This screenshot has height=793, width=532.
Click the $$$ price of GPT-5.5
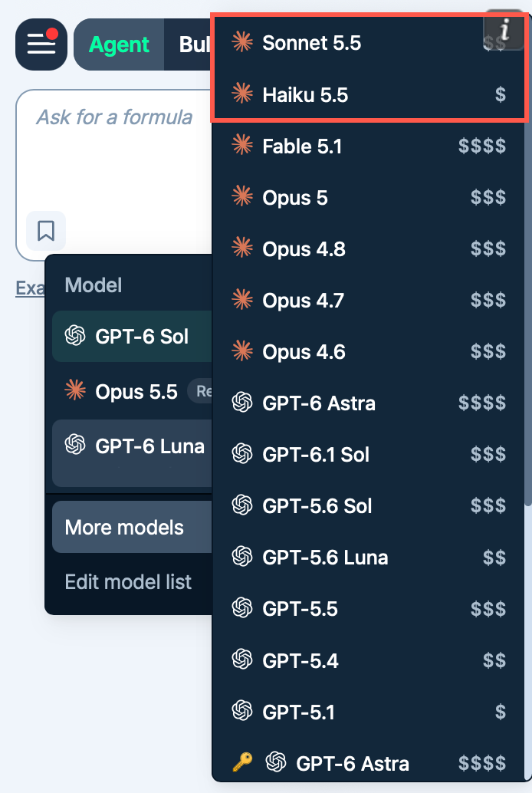488,609
